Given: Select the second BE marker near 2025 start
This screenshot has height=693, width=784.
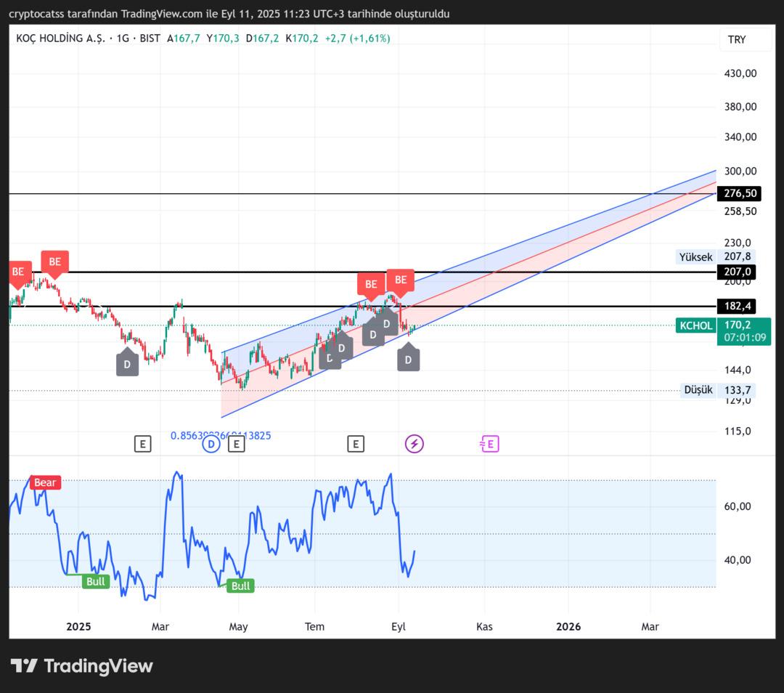Looking at the screenshot, I should pos(54,264).
